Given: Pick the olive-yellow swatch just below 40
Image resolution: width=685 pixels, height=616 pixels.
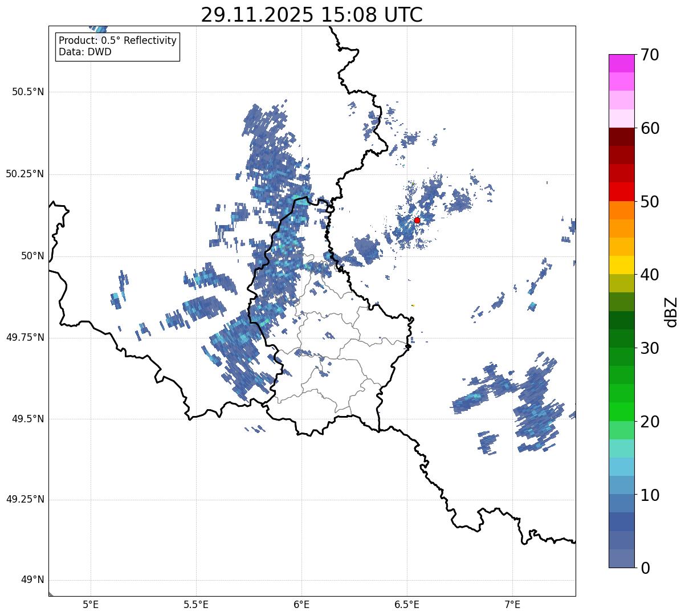Looking at the screenshot, I should pyautogui.click(x=621, y=283).
